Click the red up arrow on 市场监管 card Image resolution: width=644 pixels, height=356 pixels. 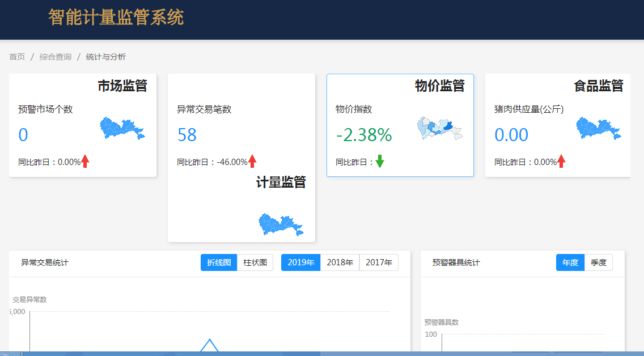coord(85,161)
